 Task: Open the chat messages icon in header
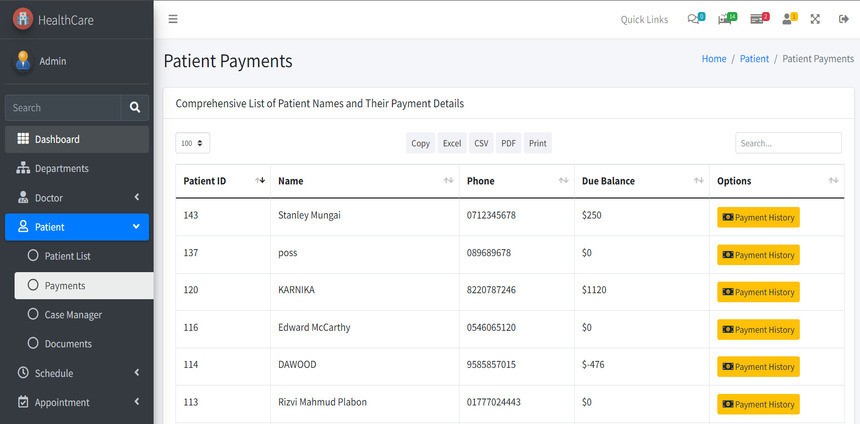point(694,19)
